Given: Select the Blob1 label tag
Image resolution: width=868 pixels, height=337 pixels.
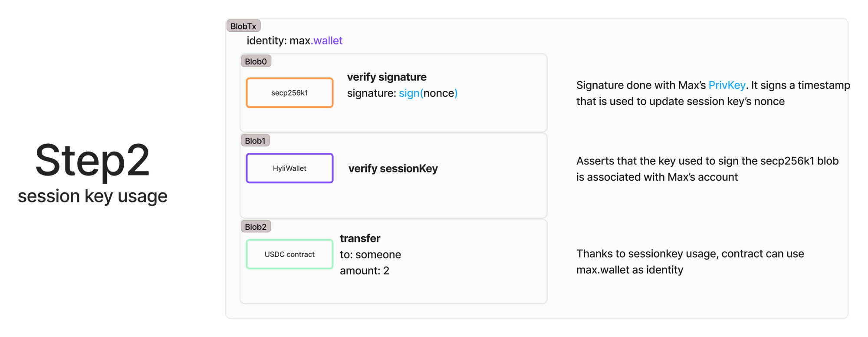Looking at the screenshot, I should point(255,141).
